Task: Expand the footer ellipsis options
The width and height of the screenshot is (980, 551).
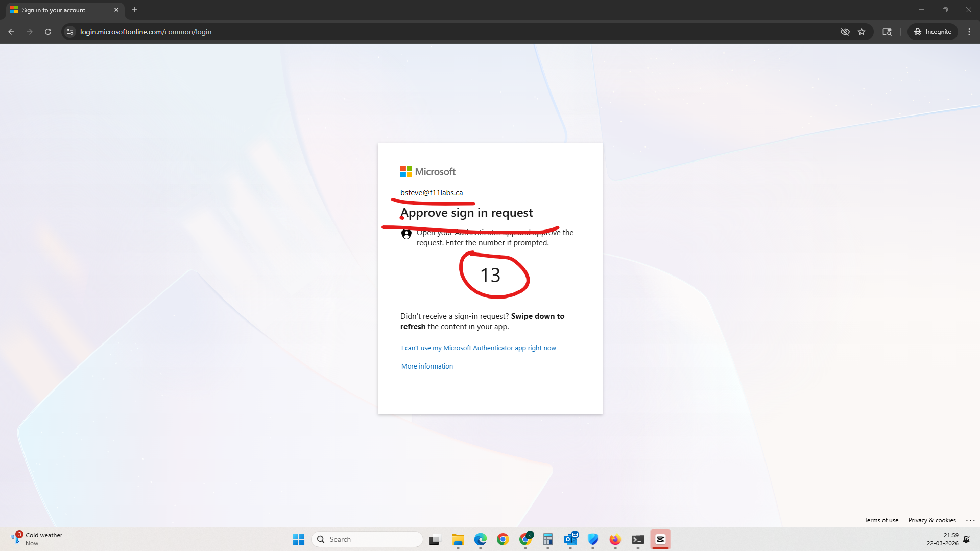Action: pyautogui.click(x=970, y=520)
